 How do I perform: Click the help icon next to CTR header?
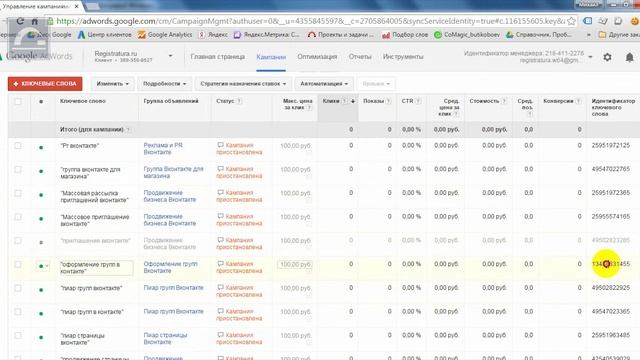pyautogui.click(x=418, y=101)
